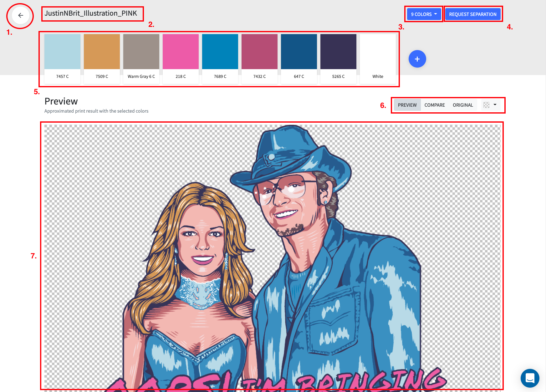The image size is (546, 392).
Task: Expand the 9 Colors dropdown
Action: click(424, 14)
